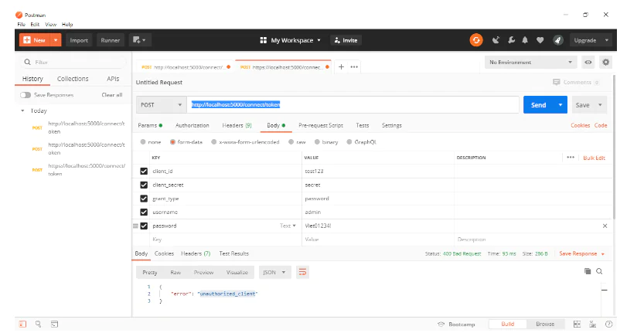The height and width of the screenshot is (333, 644).
Task: Open the New button dropdown arrow
Action: [56, 40]
